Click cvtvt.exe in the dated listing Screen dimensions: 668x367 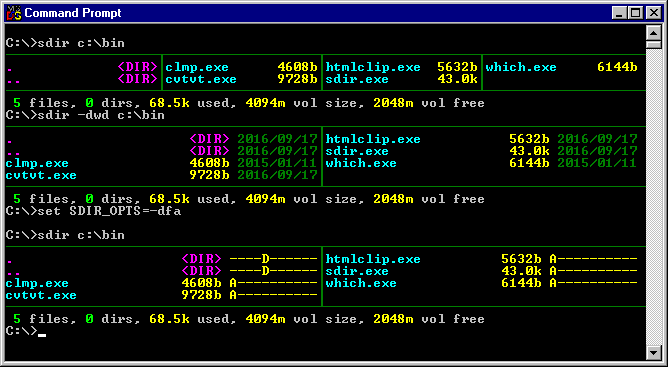[41, 175]
